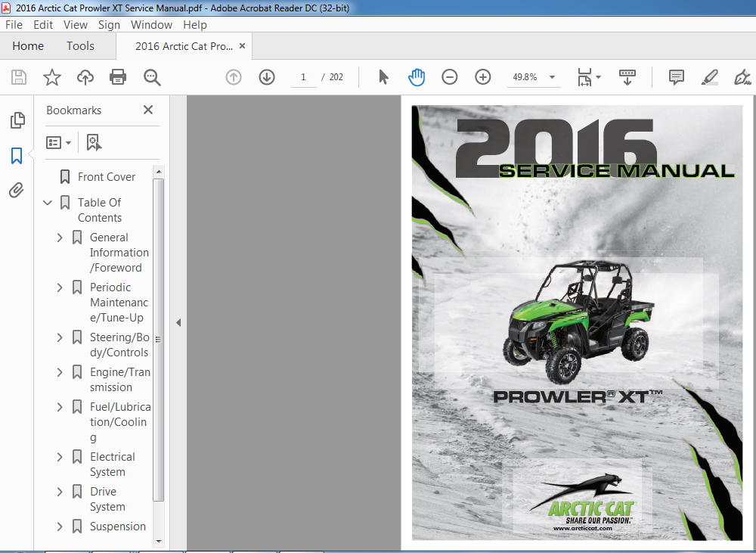Click the scrolling mode keyboard icon

click(627, 77)
